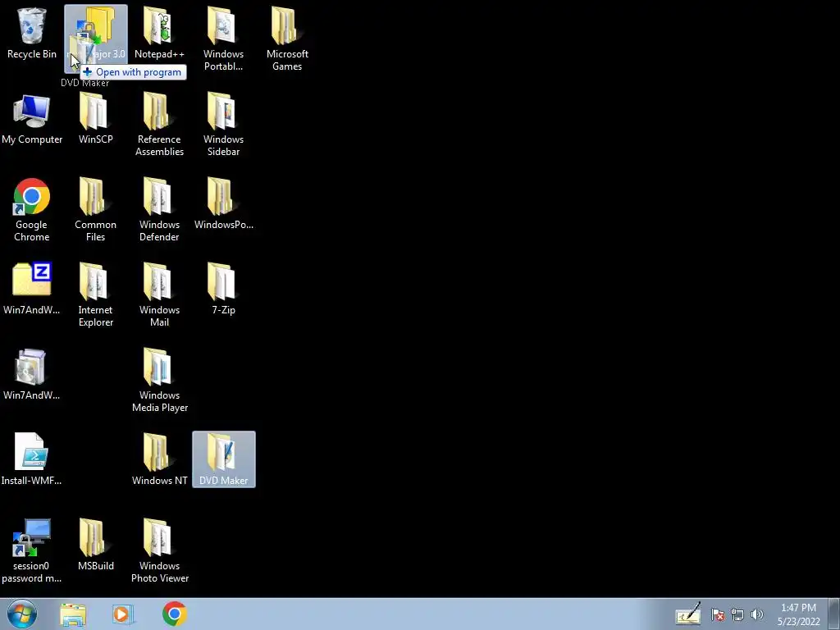This screenshot has width=840, height=630.
Task: Select the Windows NT folder
Action: coord(159,459)
